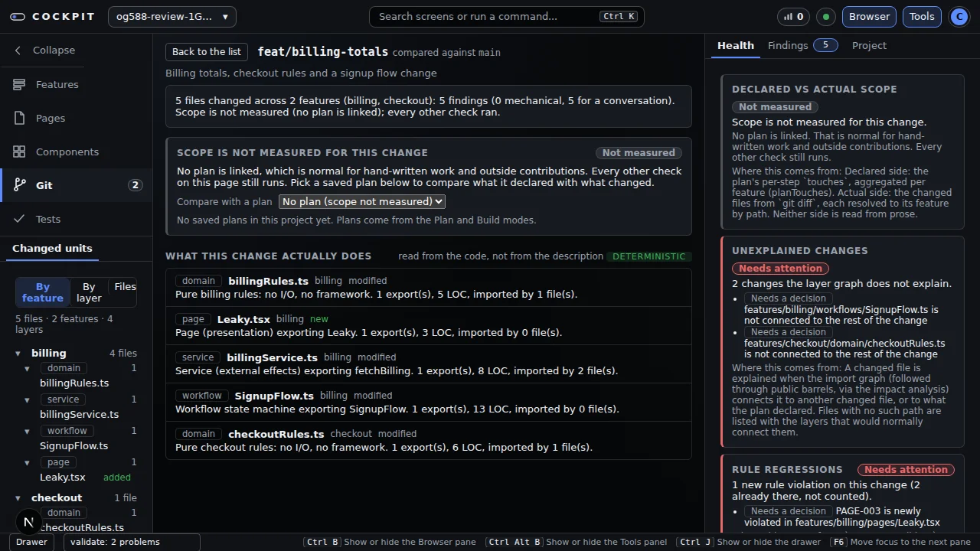Select SignupFlow.ts in the sidebar tree

pos(73,446)
